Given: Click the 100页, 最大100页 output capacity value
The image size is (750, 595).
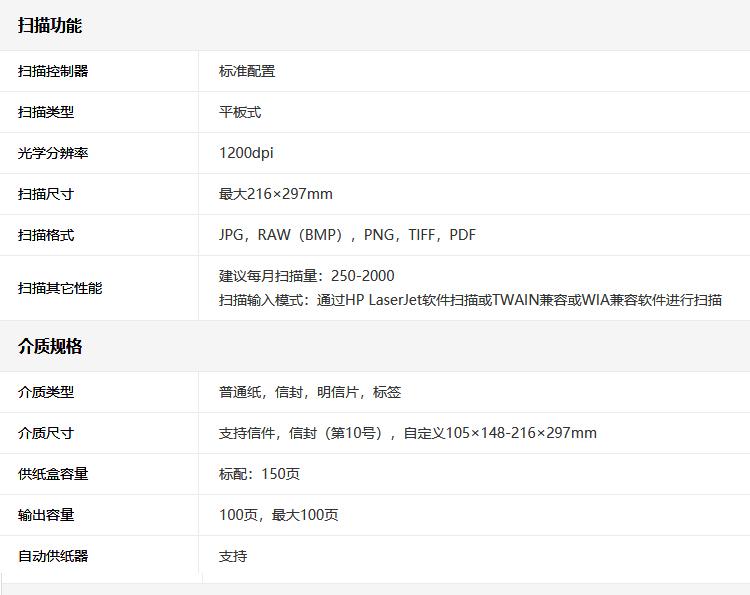Looking at the screenshot, I should pyautogui.click(x=279, y=515).
